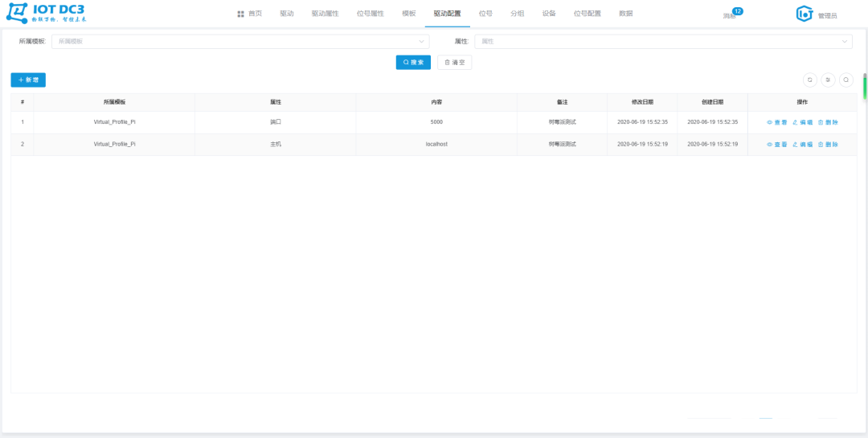Select the 设备 tab
868x438 pixels.
pos(549,14)
